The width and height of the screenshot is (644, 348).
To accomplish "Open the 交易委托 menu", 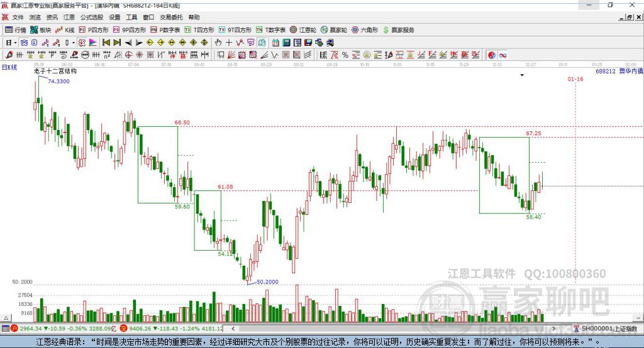I will pos(171,17).
